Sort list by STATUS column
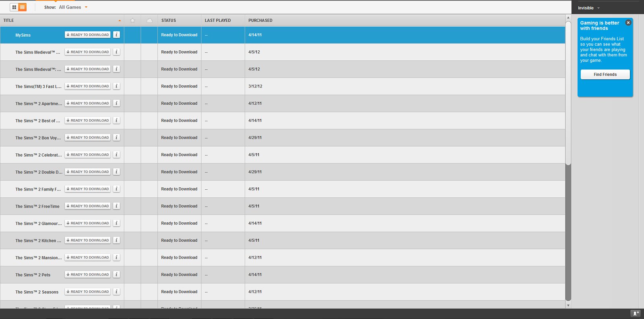Screen dimensions: 644x319 (x=179, y=20)
